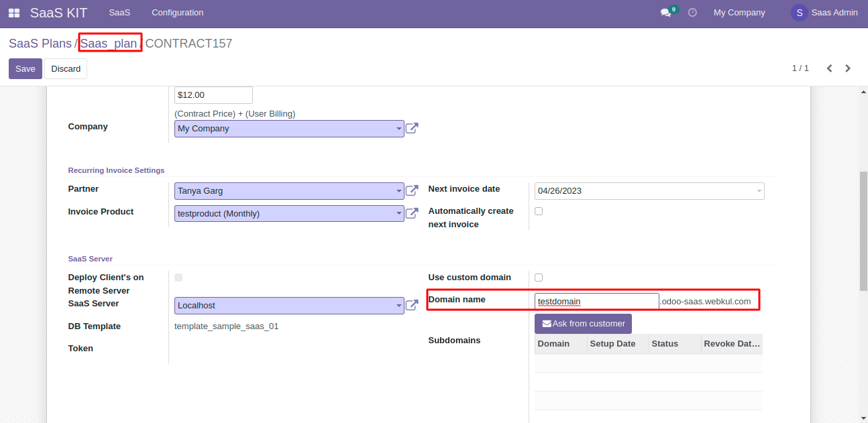Open external link for Invoice Product
Image resolution: width=868 pixels, height=423 pixels.
tap(412, 214)
